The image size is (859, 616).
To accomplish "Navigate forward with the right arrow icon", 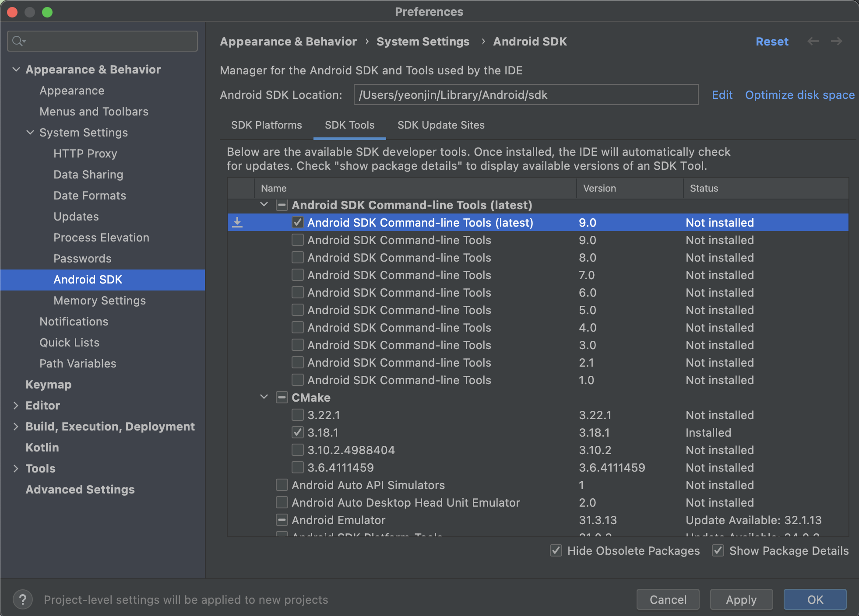I will click(x=837, y=41).
